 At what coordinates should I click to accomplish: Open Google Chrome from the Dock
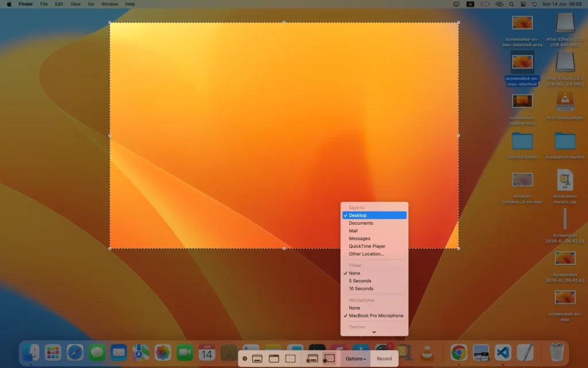click(x=459, y=353)
